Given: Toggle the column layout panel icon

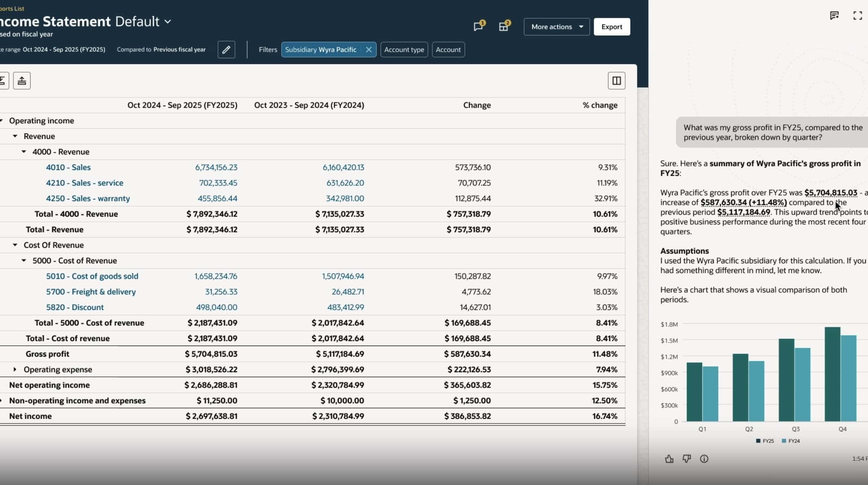Looking at the screenshot, I should tap(616, 81).
